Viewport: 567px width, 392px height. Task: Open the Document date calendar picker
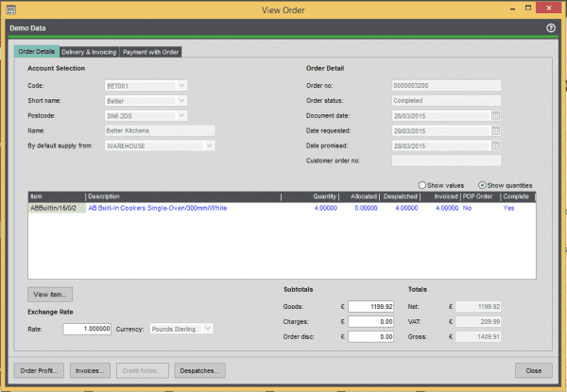[496, 115]
